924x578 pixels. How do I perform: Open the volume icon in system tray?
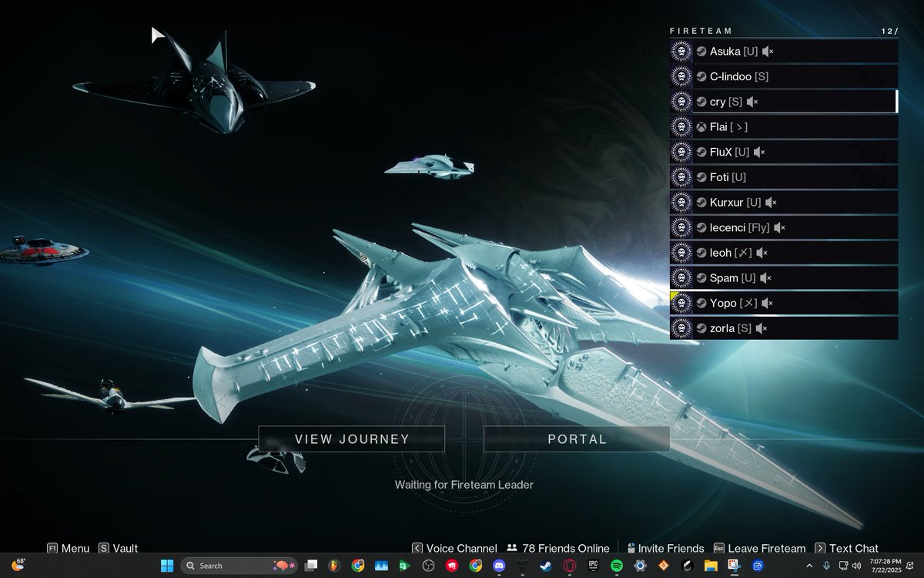click(856, 565)
